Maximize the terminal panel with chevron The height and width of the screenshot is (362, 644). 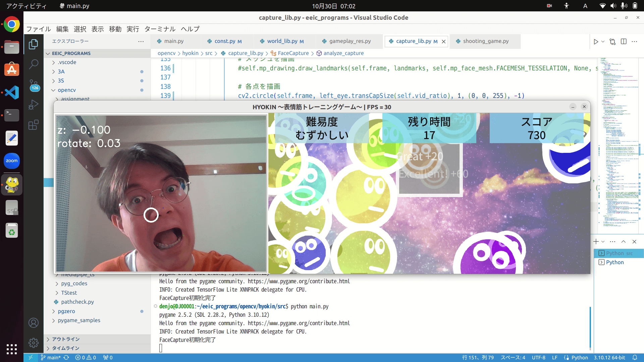coord(623,241)
